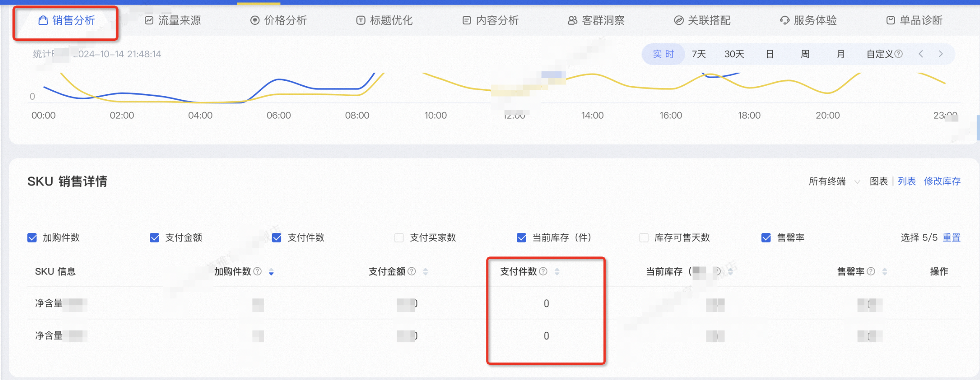This screenshot has height=380, width=980.
Task: Click the 销售分析 tab bag icon
Action: click(43, 21)
